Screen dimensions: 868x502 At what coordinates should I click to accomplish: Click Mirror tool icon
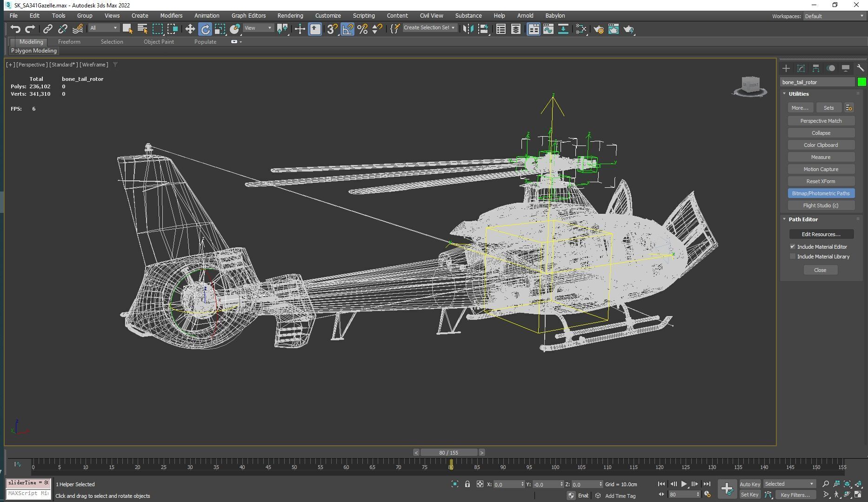coord(468,29)
